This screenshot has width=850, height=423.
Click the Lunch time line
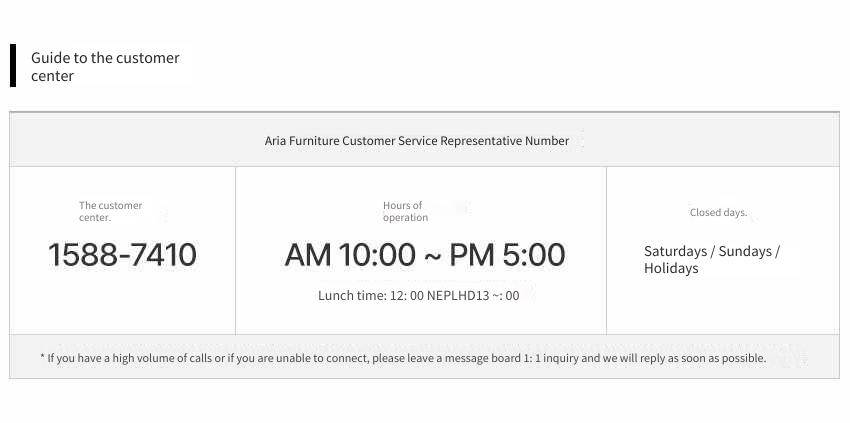pyautogui.click(x=418, y=296)
